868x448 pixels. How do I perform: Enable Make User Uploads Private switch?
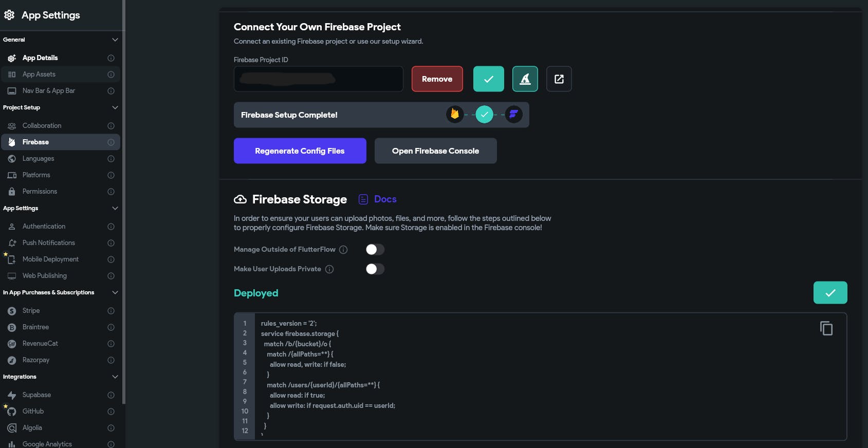pyautogui.click(x=375, y=269)
